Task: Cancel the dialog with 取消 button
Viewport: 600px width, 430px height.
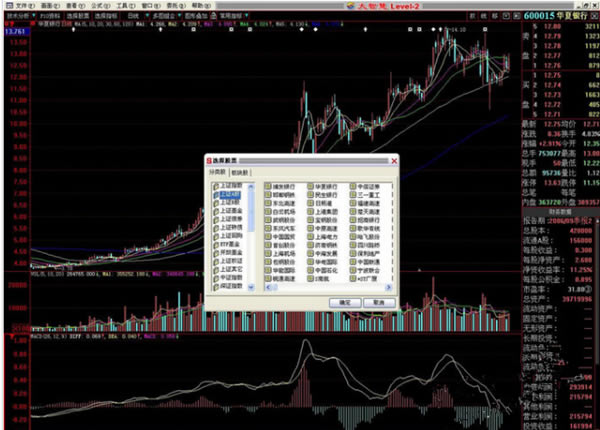Action: [x=379, y=303]
